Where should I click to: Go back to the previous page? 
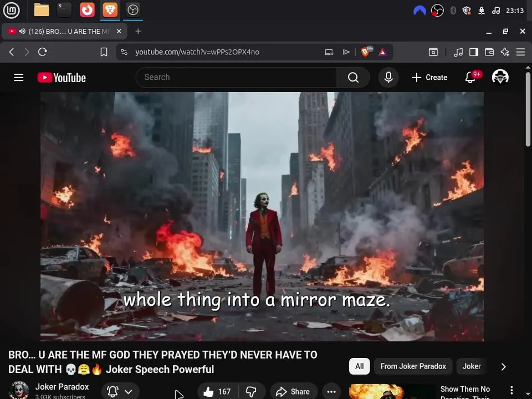click(x=12, y=52)
